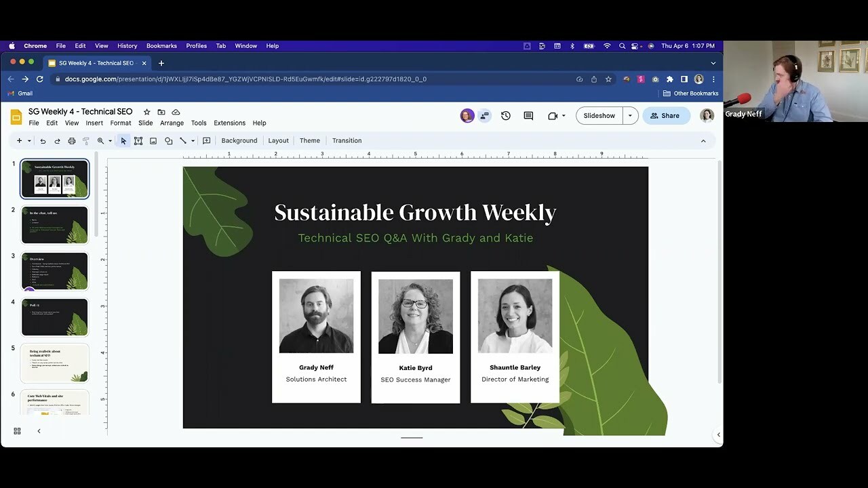This screenshot has height=488, width=868.
Task: Select the shape tool
Action: coord(168,140)
